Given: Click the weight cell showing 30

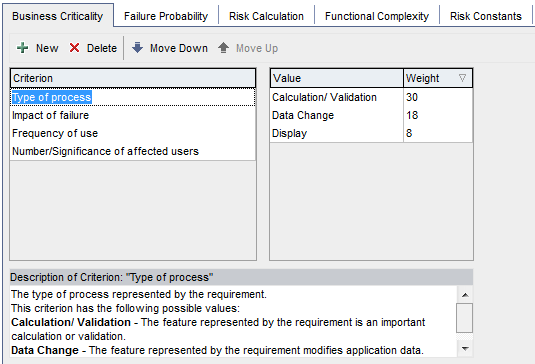Looking at the screenshot, I should point(438,97).
